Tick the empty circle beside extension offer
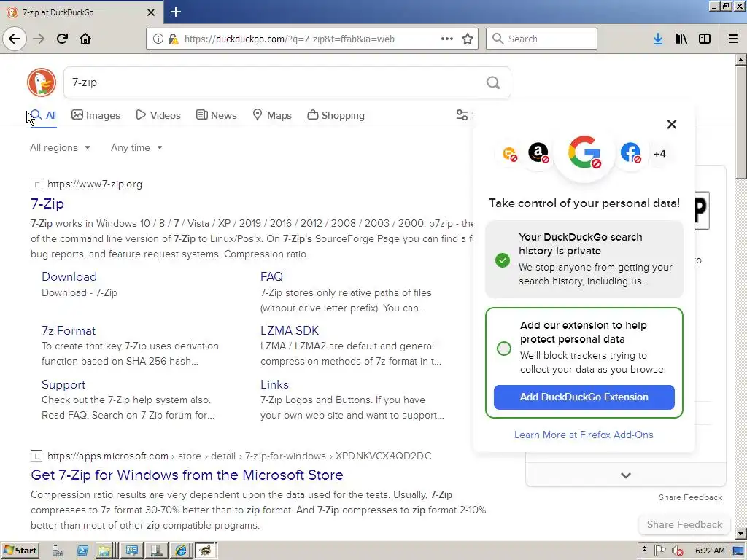 (503, 349)
